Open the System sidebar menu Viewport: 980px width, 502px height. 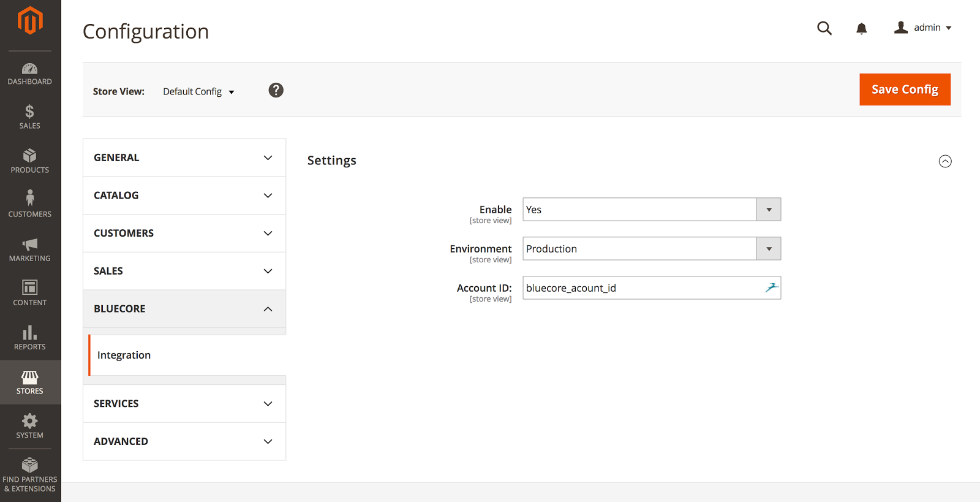pos(30,426)
